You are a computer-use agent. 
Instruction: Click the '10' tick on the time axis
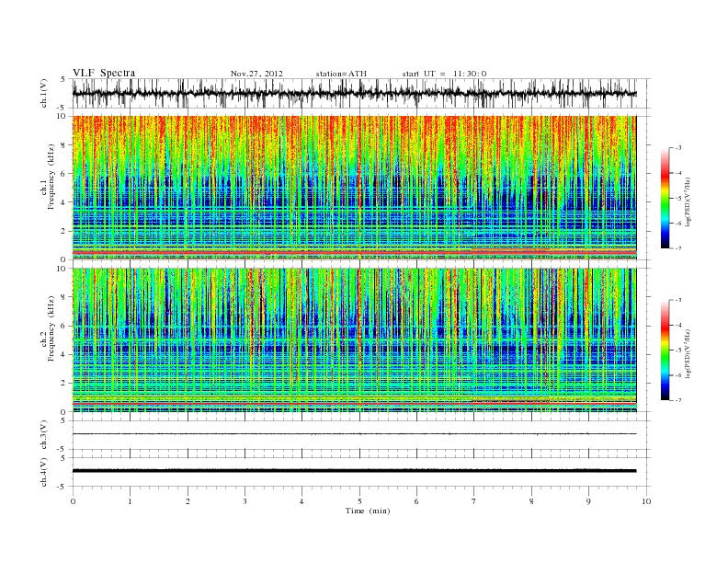click(x=646, y=501)
